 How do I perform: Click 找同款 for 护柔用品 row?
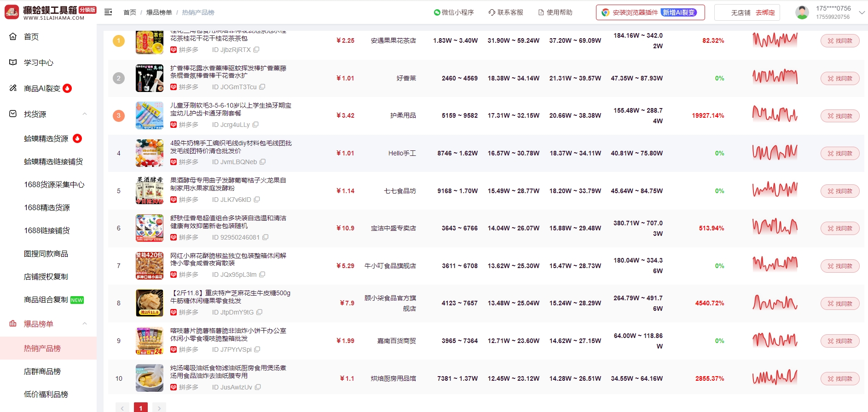(x=840, y=116)
